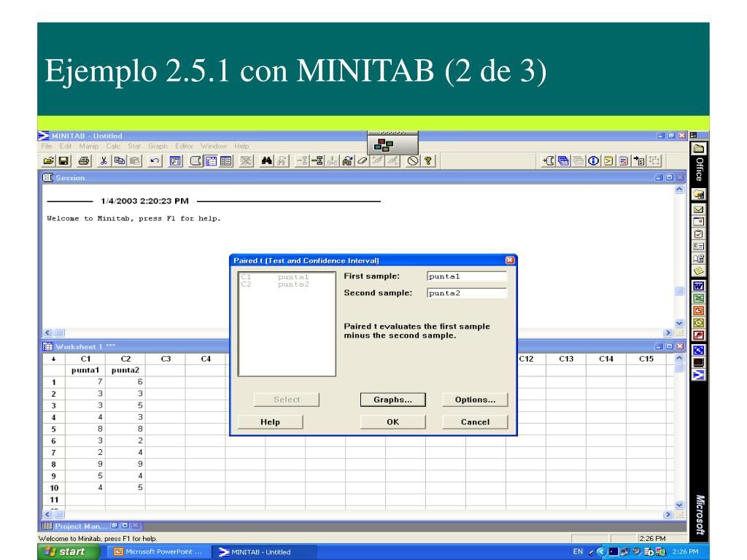Open the Graph menu

(158, 146)
